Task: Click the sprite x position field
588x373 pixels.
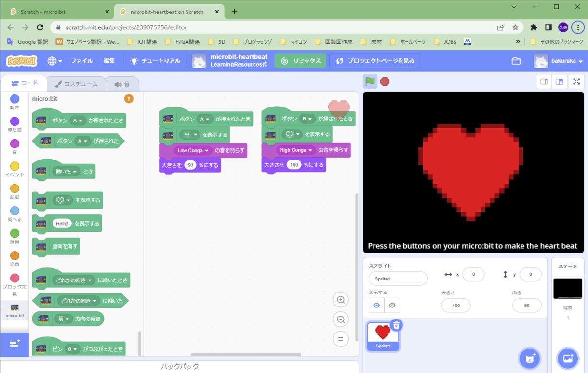Action: coord(473,274)
